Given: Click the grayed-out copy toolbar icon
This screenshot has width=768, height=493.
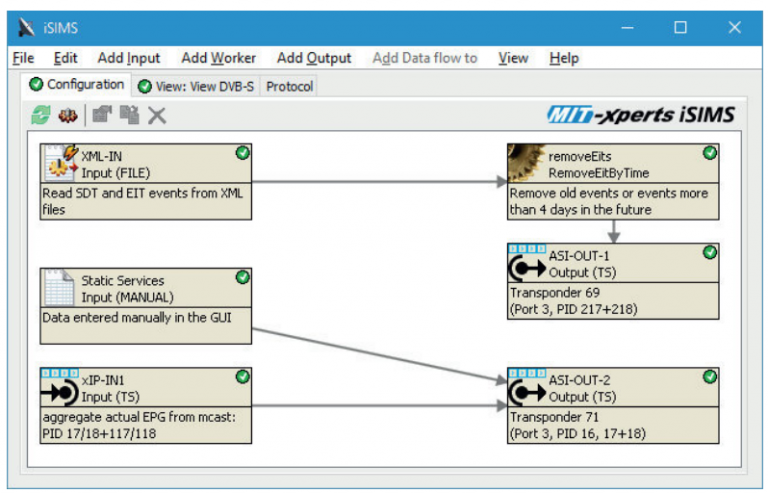Looking at the screenshot, I should [129, 115].
